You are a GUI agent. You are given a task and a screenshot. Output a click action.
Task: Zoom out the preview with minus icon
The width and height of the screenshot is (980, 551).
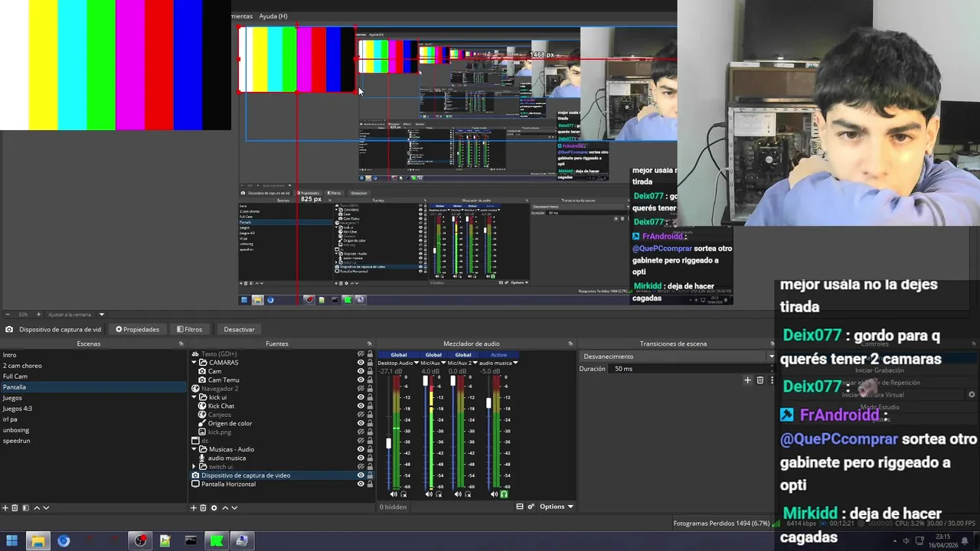8,315
